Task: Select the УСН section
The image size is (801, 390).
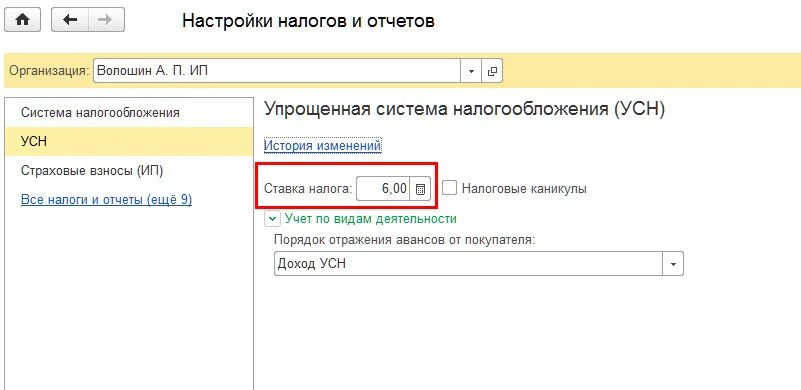Action: [x=129, y=142]
